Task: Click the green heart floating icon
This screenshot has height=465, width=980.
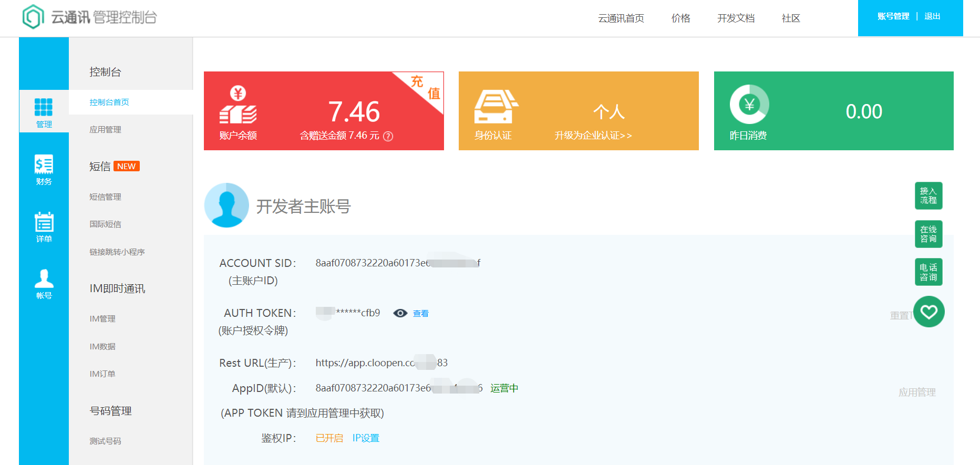Action: coord(929,312)
